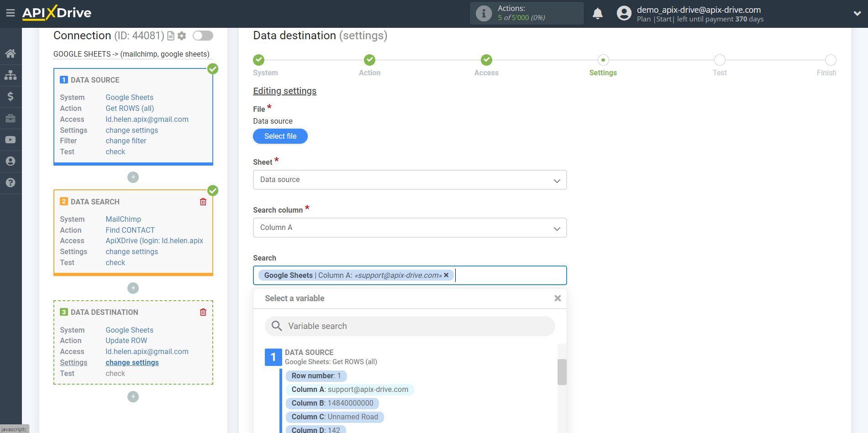Open the Sheet dropdown
The width and height of the screenshot is (868, 433).
coord(410,180)
